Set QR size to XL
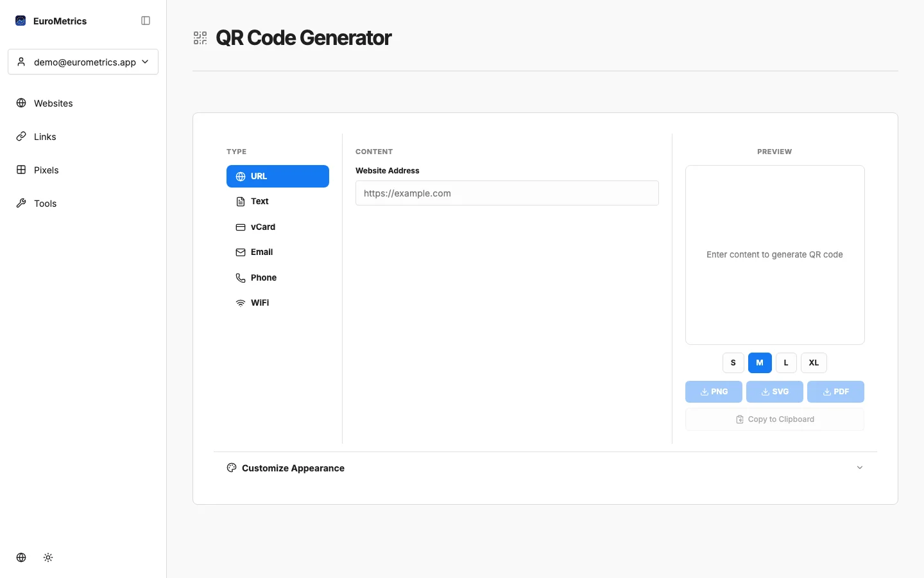The height and width of the screenshot is (578, 924). pos(814,363)
